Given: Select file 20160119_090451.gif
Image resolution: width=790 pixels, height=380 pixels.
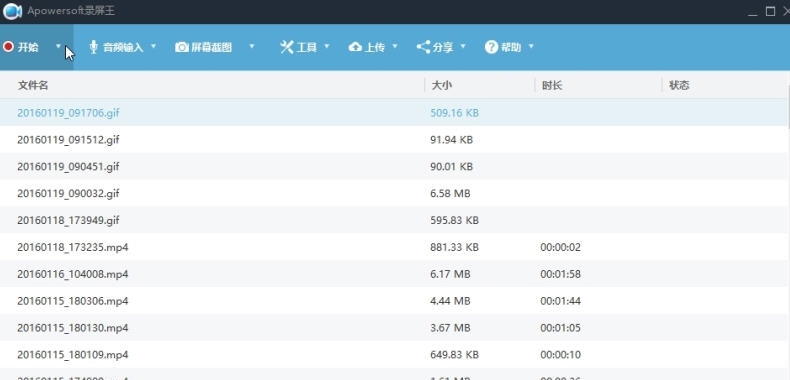Looking at the screenshot, I should [x=68, y=166].
